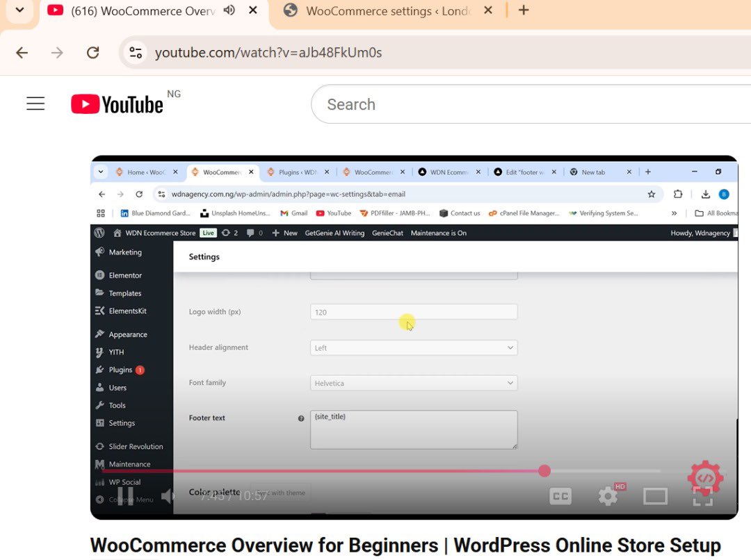Click the WooCommerce Overview for Beginners title
This screenshot has width=751, height=560.
[x=405, y=545]
